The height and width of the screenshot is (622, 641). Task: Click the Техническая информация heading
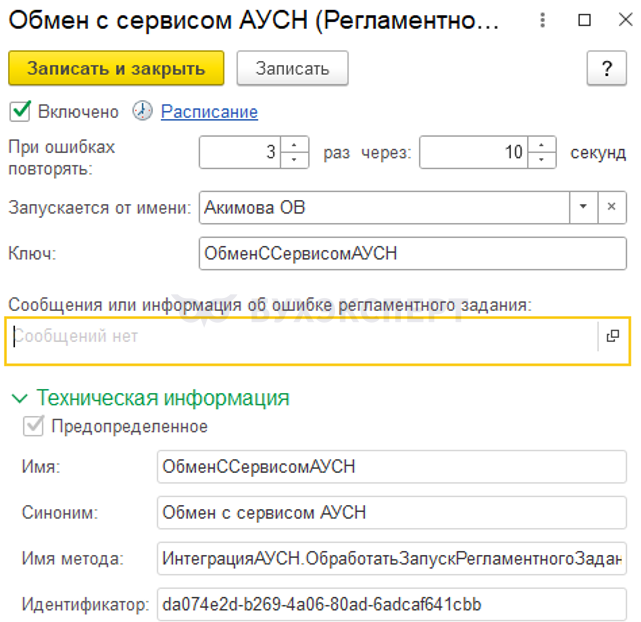click(163, 398)
